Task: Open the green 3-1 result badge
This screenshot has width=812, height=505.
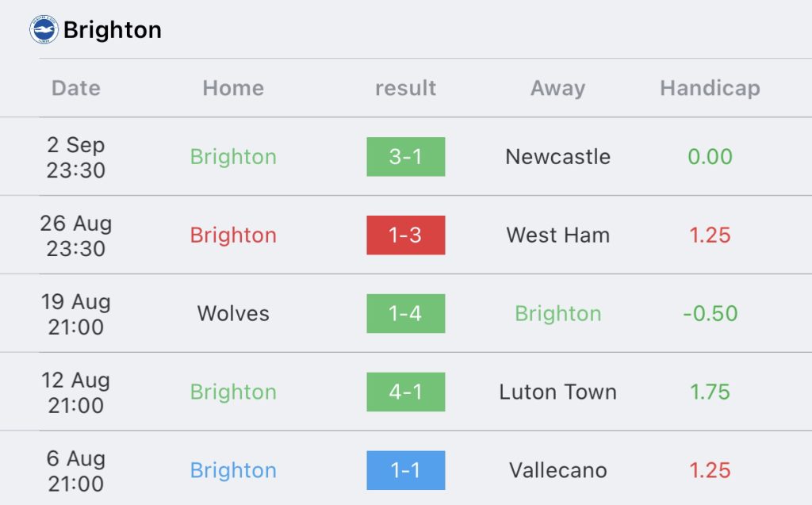Action: point(405,156)
